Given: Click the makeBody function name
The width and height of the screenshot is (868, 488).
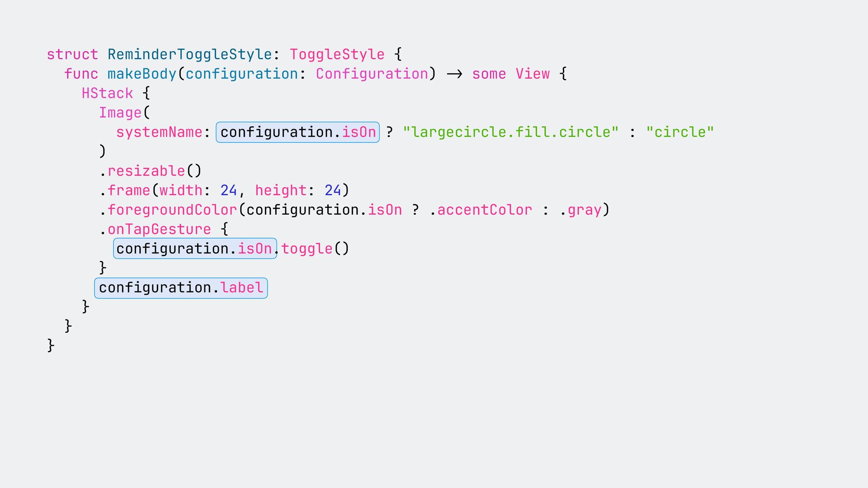Looking at the screenshot, I should pyautogui.click(x=142, y=74).
